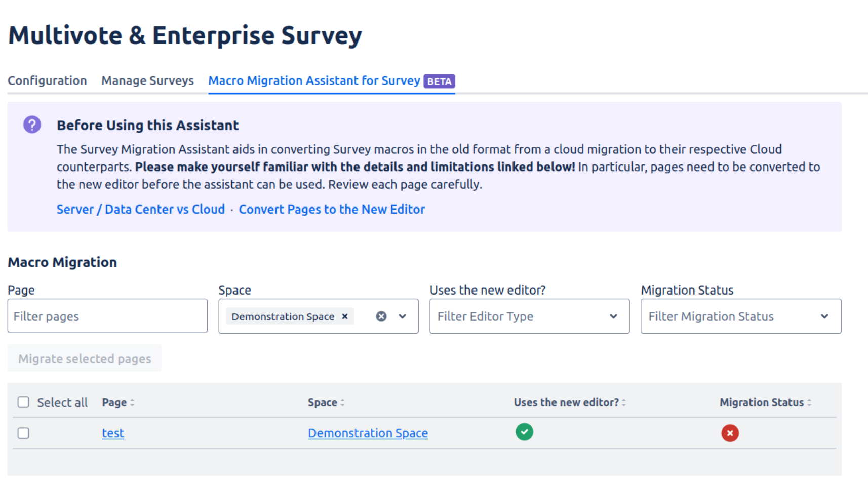Expand the Space filter dropdown chevron

point(403,316)
